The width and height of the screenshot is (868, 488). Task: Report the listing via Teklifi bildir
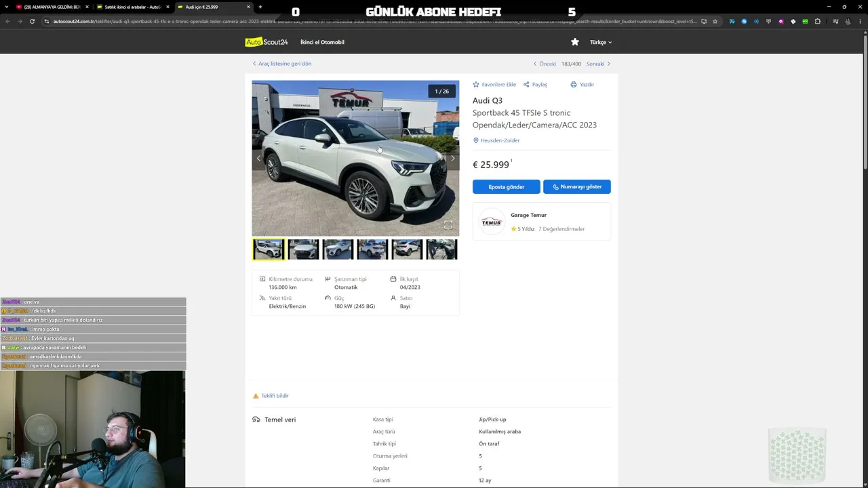pyautogui.click(x=271, y=396)
